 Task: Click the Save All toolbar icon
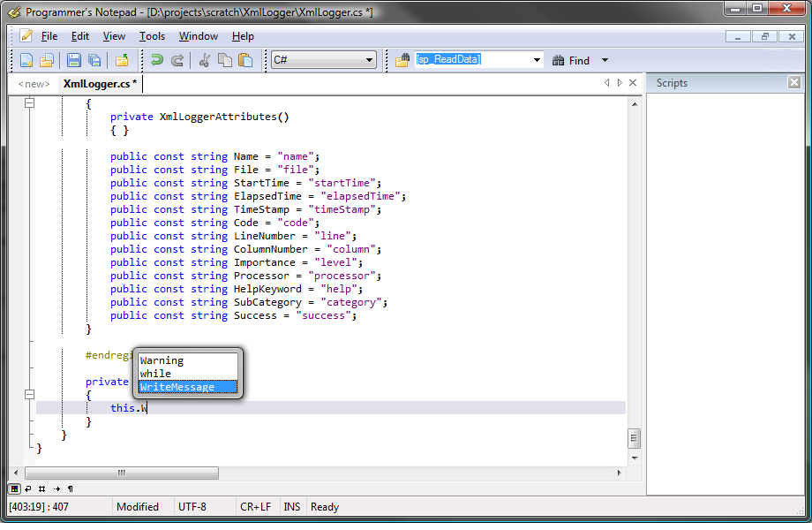[94, 60]
